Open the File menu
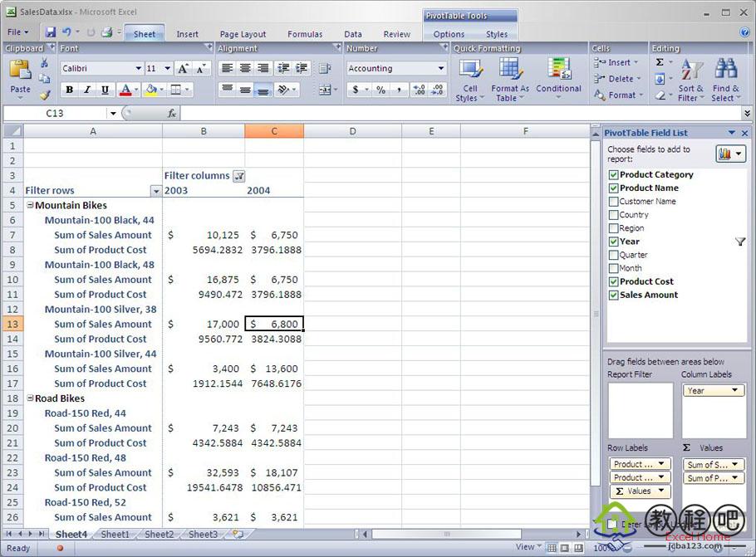The height and width of the screenshot is (557, 756). [17, 32]
